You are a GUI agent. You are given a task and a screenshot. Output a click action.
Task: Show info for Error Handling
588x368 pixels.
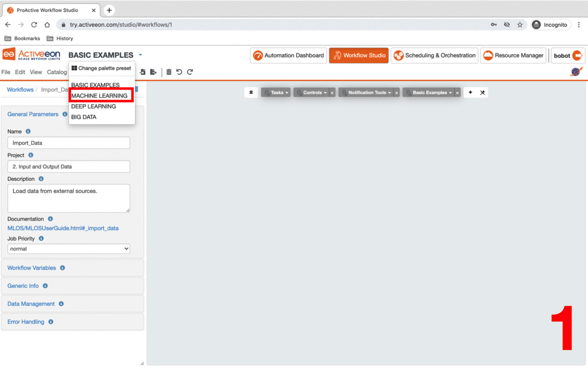pyautogui.click(x=51, y=322)
